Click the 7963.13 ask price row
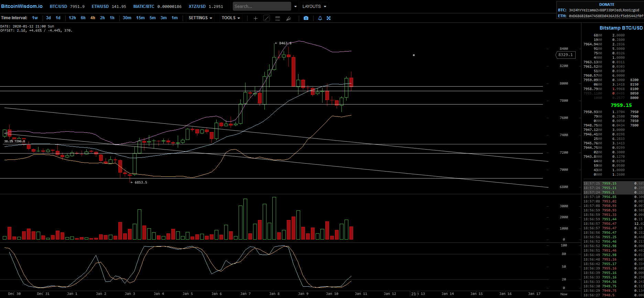 pyautogui.click(x=604, y=62)
